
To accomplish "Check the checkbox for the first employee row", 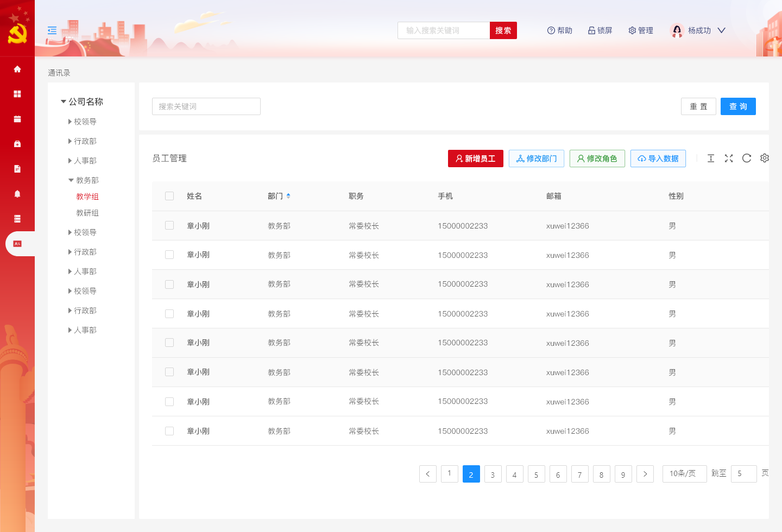I will pos(169,225).
